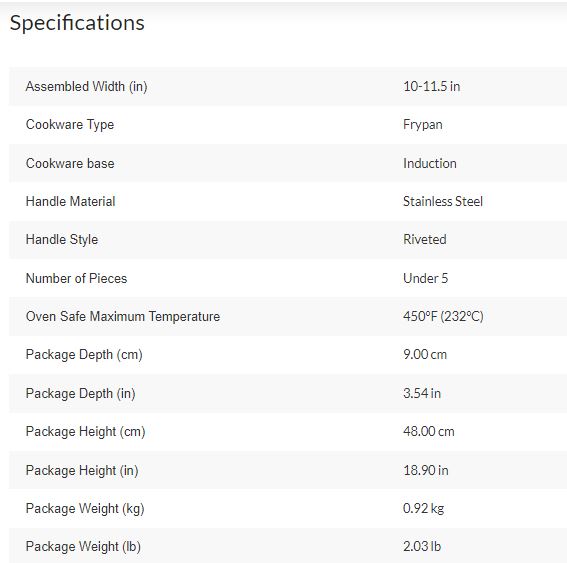Screen dimensions: 567x563
Task: Click the Stainless Steel value
Action: (x=443, y=201)
